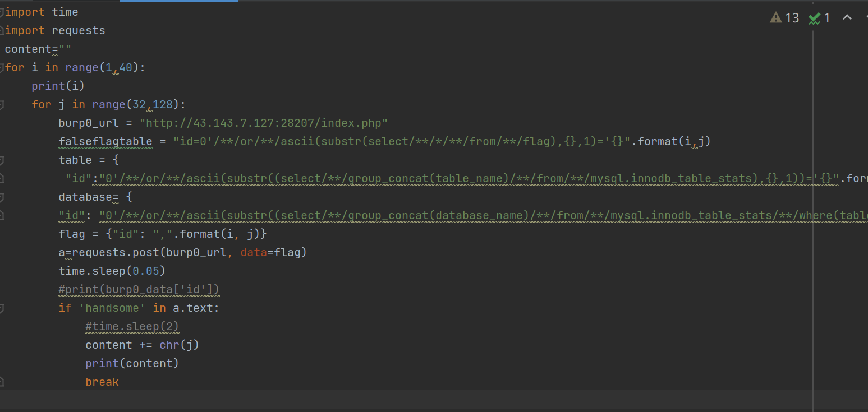Click the 'time.sleep(0.05)' statement

[112, 271]
